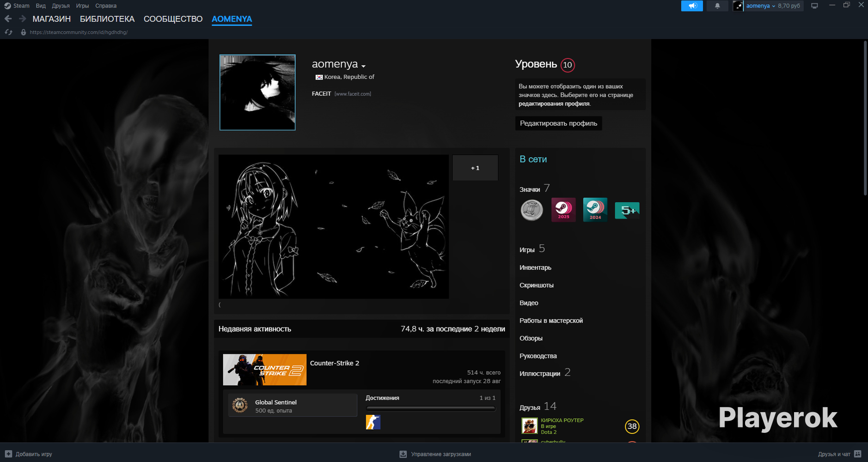Click Редактировать профиль button
Image resolution: width=868 pixels, height=462 pixels.
(558, 123)
